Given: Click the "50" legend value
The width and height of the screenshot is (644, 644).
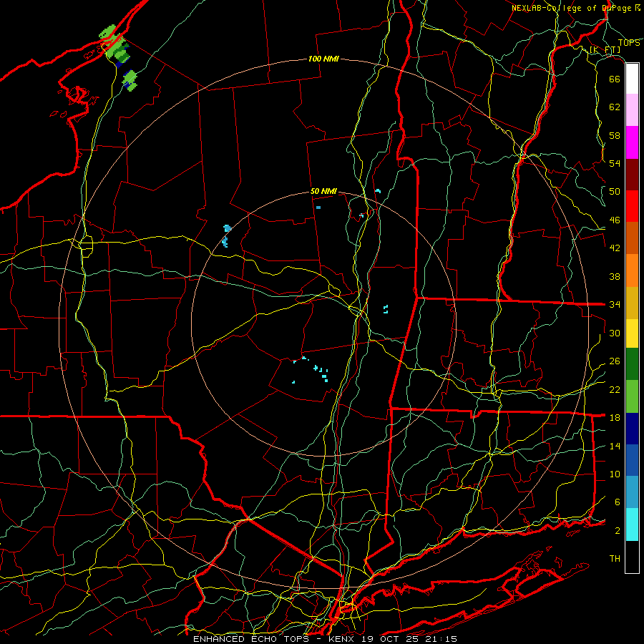Looking at the screenshot, I should [615, 192].
